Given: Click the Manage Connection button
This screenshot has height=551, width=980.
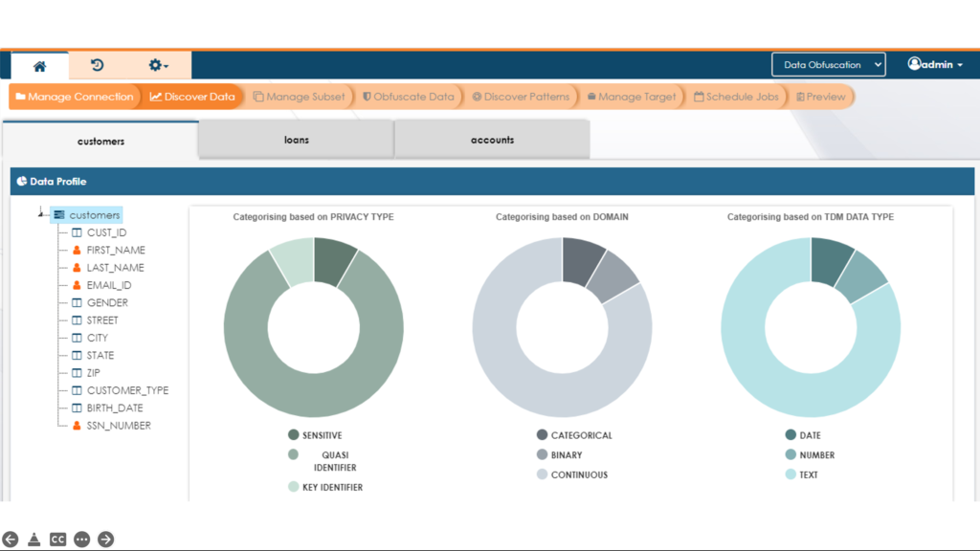Looking at the screenshot, I should 74,96.
